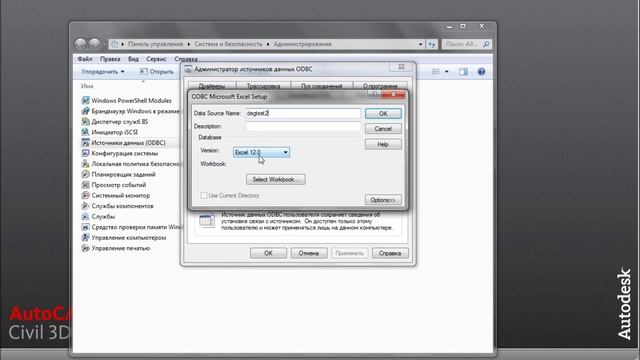Open the Сервис menu
Screen dimensions: 640x360
coord(156,59)
